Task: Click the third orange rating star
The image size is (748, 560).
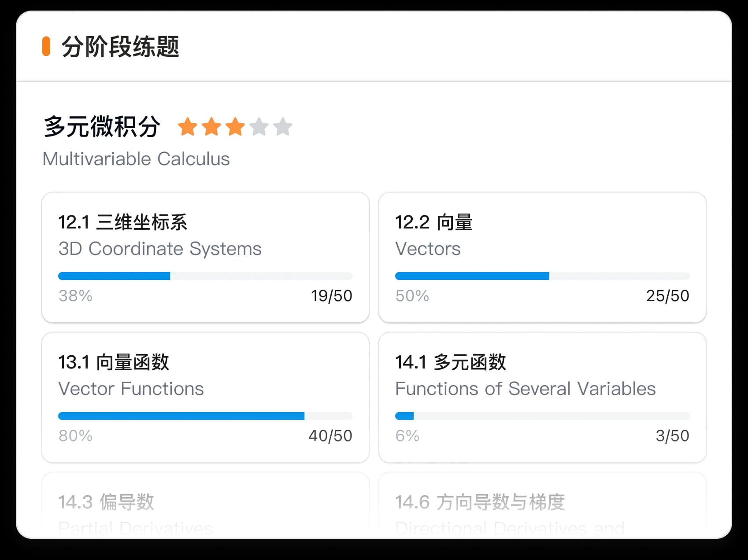Action: pos(235,127)
